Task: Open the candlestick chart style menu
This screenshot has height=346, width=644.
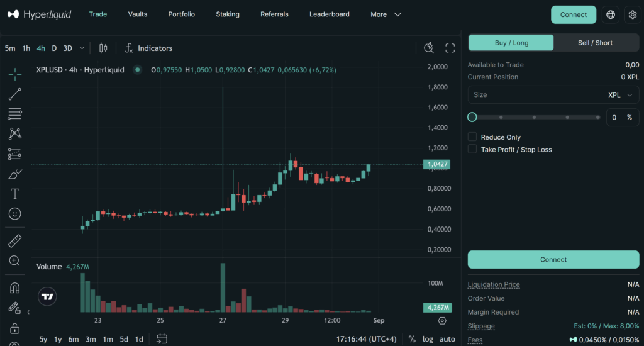Action: point(103,48)
